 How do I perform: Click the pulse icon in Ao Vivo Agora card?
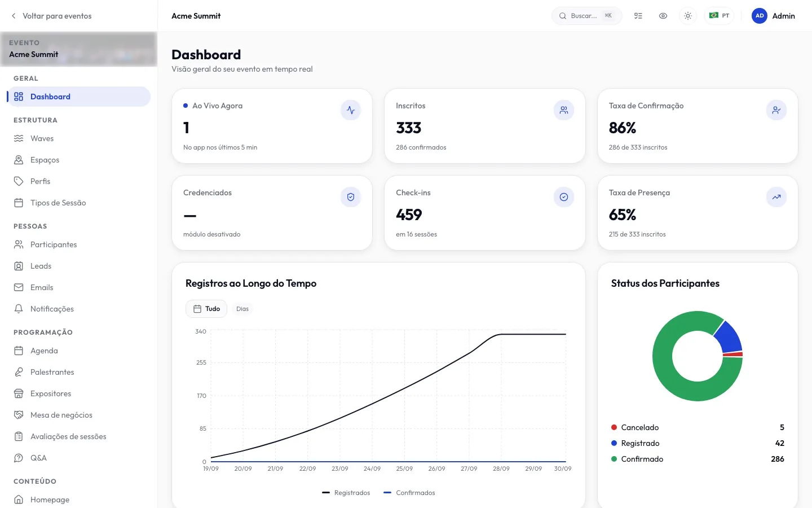(351, 110)
